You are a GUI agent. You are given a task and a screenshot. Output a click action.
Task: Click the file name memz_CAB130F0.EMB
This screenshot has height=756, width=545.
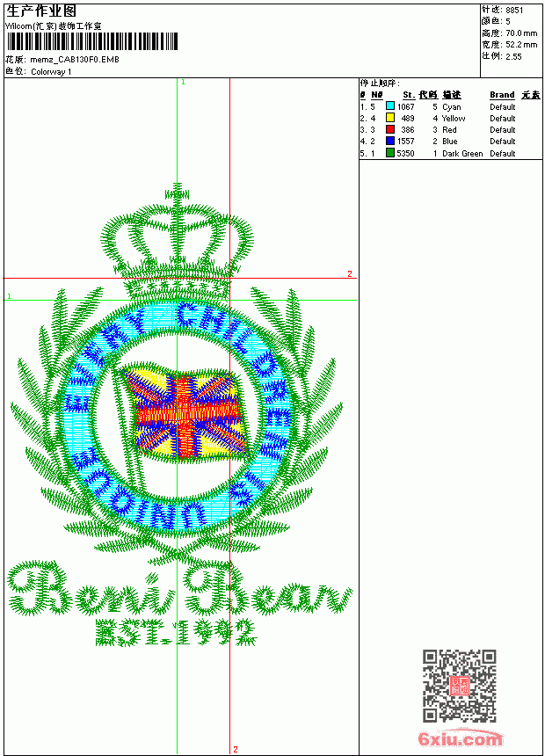pos(75,60)
